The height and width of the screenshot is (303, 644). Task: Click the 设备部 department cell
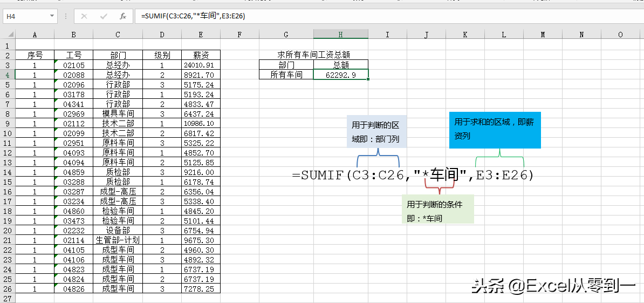click(118, 230)
